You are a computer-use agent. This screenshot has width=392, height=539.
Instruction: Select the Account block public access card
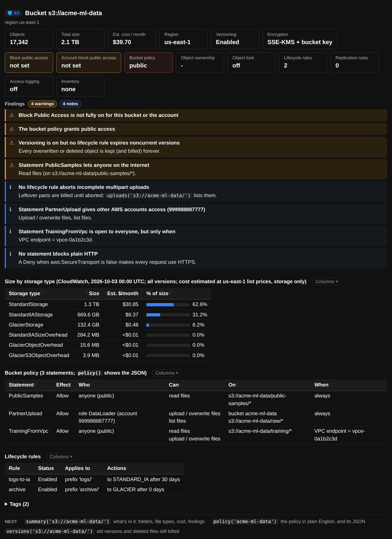[89, 62]
